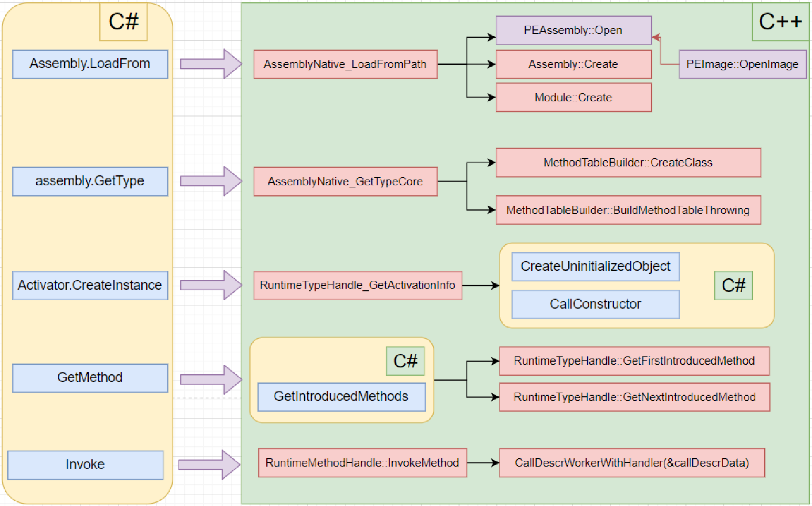Viewport: 812px width, 506px height.
Task: Click the MethodTableBuilder::CreateClass node
Action: (628, 162)
